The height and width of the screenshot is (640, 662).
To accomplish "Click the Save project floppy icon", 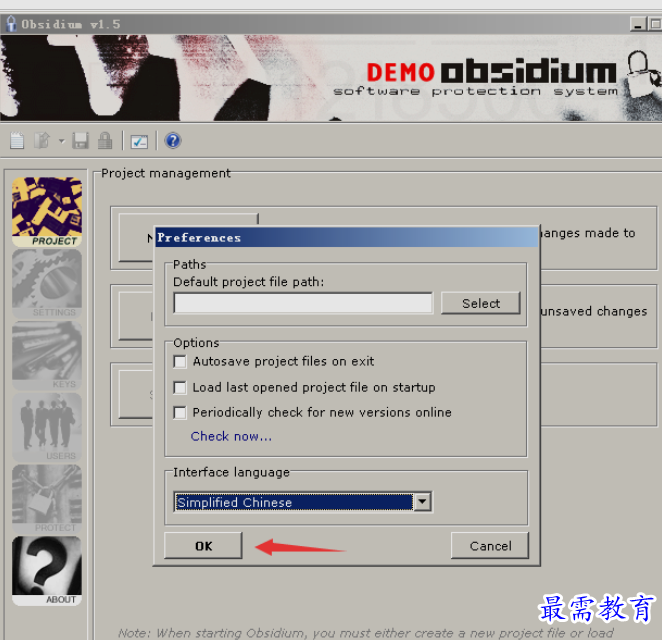I will (x=80, y=141).
